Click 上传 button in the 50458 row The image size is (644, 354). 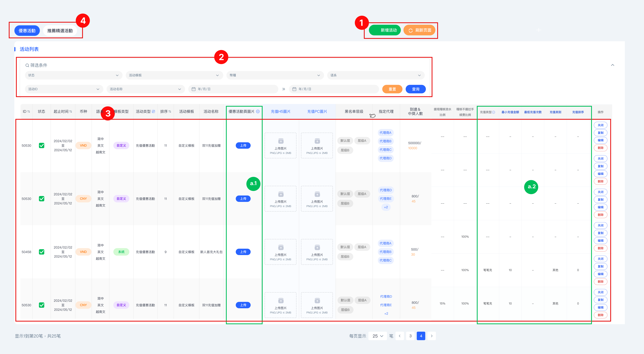pyautogui.click(x=243, y=252)
